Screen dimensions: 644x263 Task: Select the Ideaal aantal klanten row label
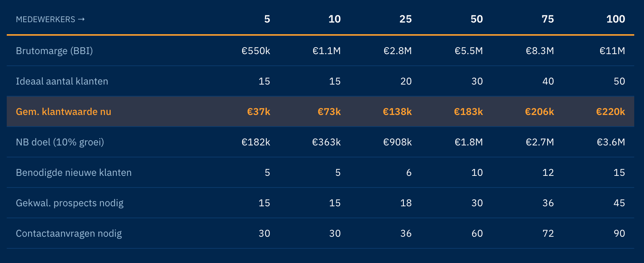pos(62,81)
